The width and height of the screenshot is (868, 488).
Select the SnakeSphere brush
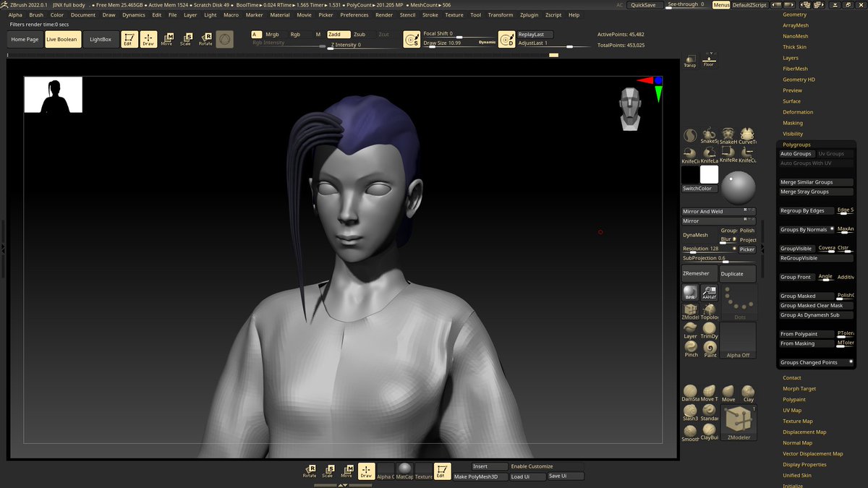pyautogui.click(x=709, y=136)
